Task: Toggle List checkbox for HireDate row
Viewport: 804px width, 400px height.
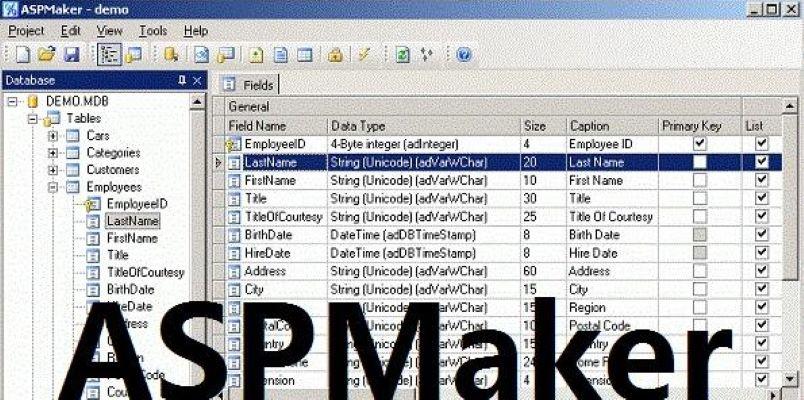Action: point(762,253)
